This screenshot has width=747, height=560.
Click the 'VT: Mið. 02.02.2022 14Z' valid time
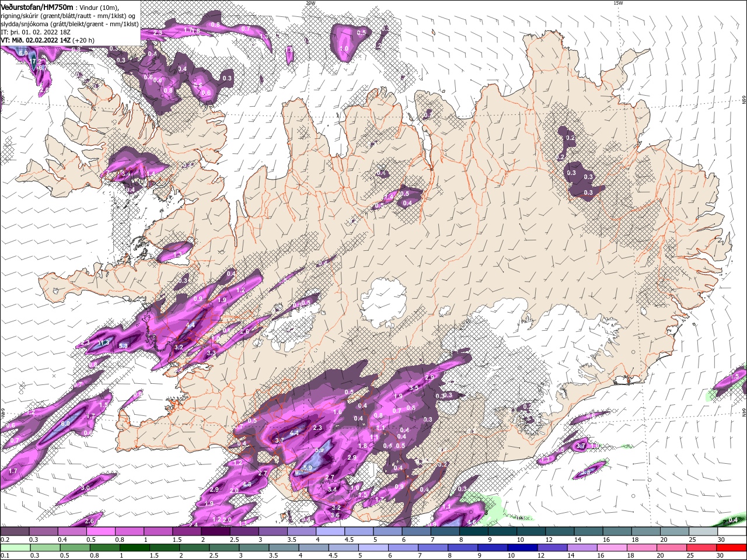point(36,40)
